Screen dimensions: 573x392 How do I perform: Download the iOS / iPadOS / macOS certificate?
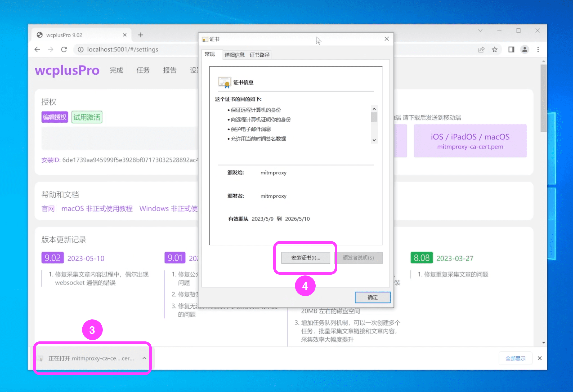click(x=470, y=141)
